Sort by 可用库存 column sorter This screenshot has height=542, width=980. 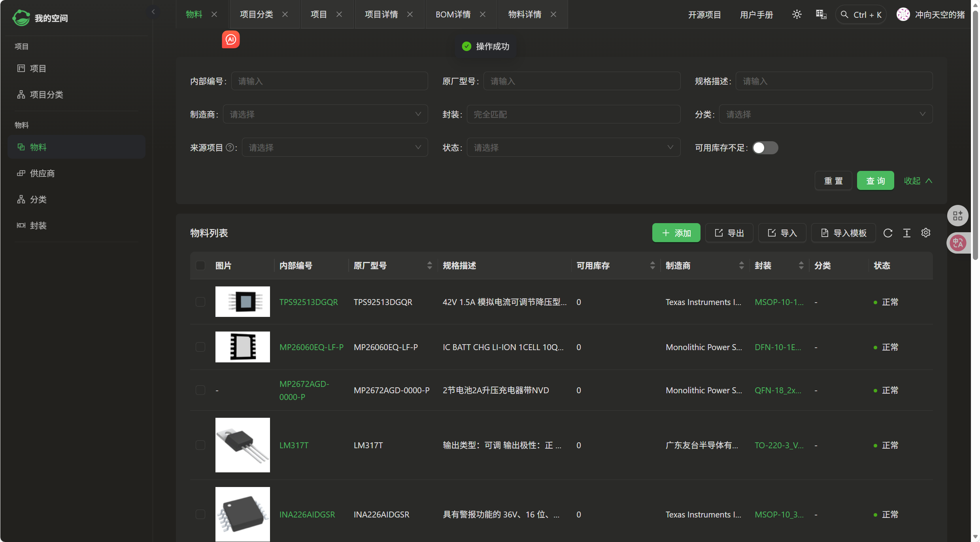click(652, 265)
